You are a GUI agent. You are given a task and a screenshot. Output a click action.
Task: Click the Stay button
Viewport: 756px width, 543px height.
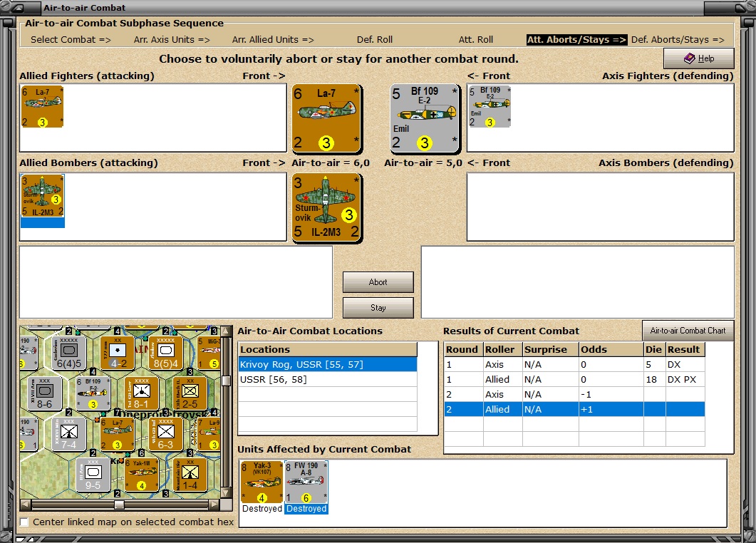coord(378,308)
